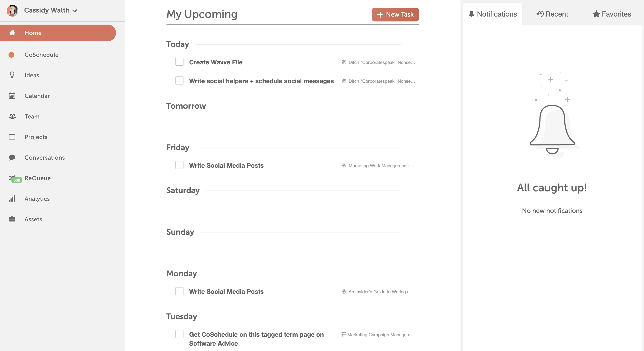
Task: Click the New Task button
Action: [395, 15]
